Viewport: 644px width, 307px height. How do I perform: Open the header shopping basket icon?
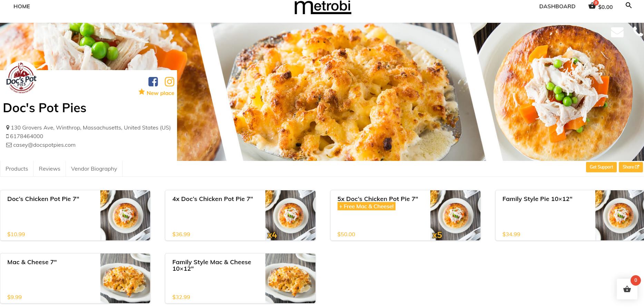[592, 6]
